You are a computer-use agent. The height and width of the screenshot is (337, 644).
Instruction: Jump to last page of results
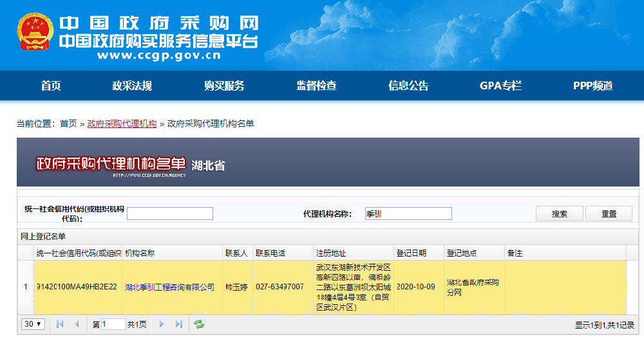point(179,324)
